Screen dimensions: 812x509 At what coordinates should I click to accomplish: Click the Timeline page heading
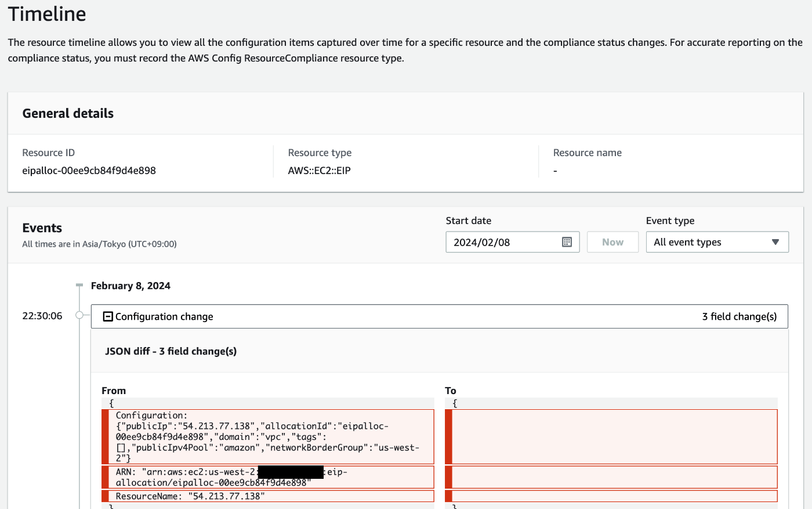pos(47,14)
